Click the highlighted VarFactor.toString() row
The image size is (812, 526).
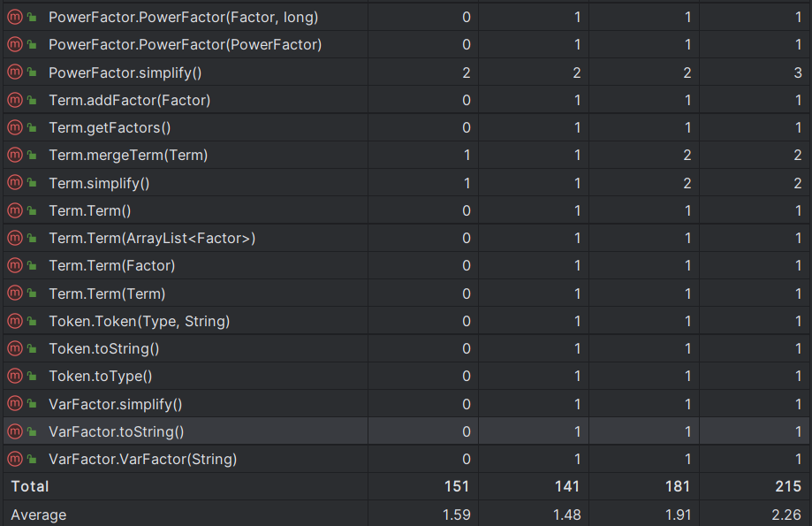(x=406, y=431)
